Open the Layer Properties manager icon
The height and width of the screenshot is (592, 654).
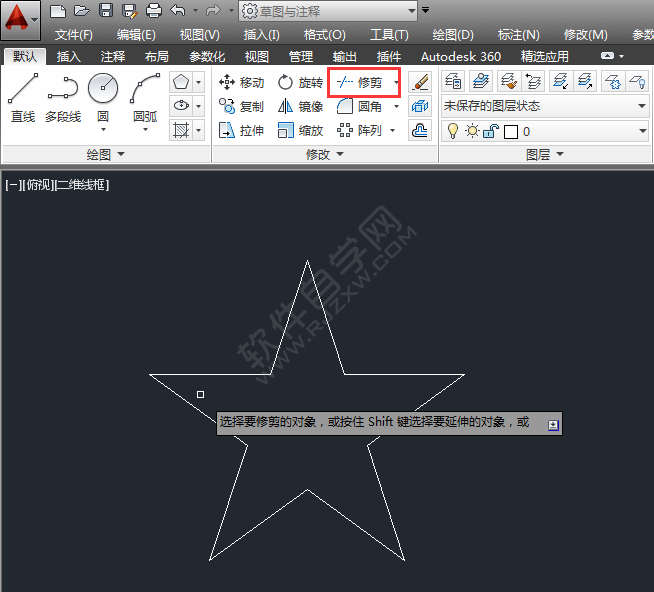pyautogui.click(x=453, y=81)
